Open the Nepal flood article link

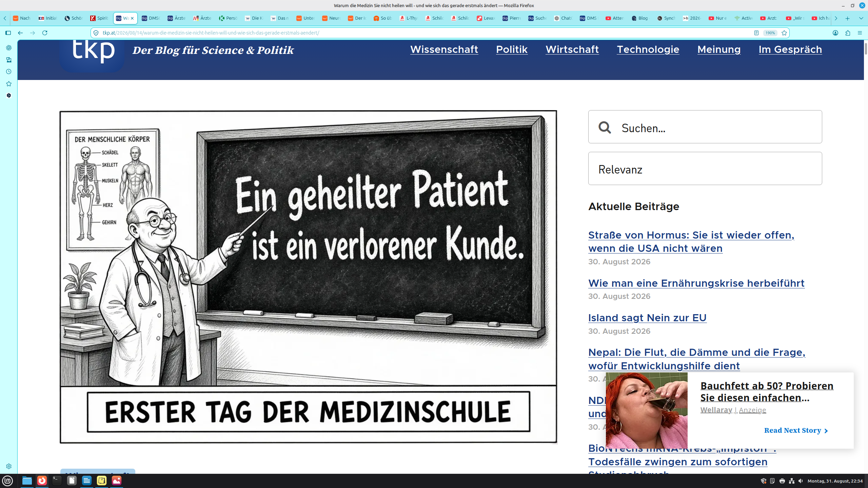pos(697,359)
